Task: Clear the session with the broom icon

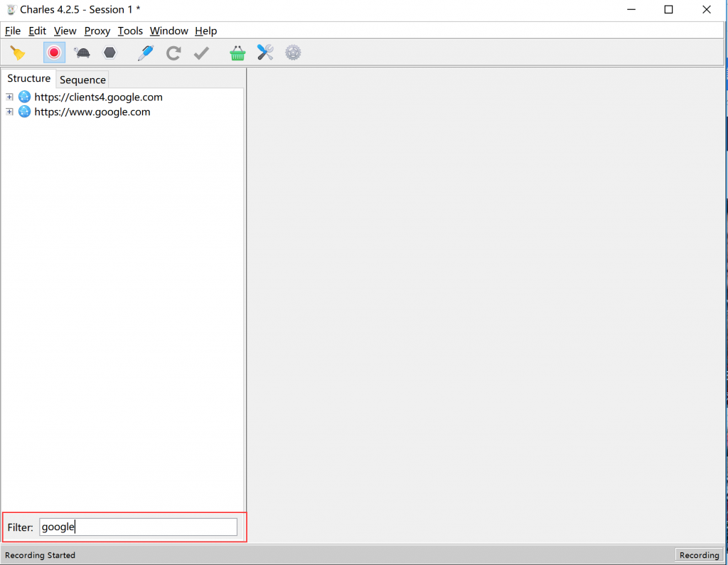Action: pos(18,53)
